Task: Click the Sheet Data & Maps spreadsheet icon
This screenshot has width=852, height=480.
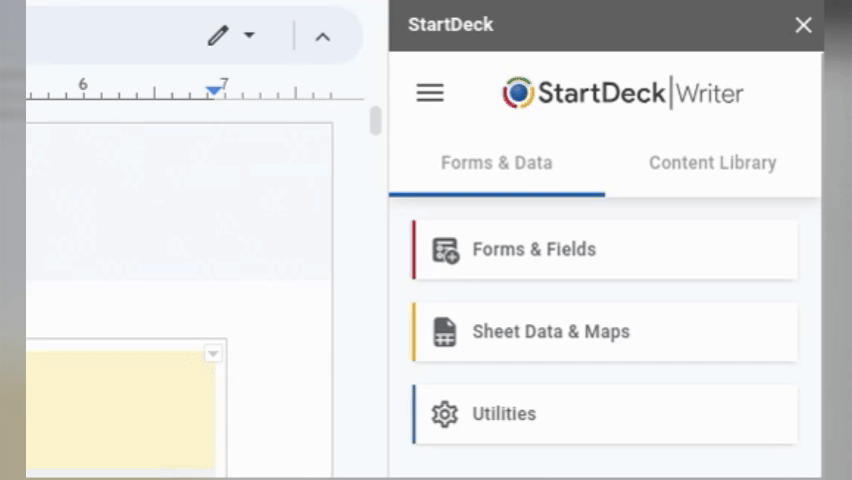Action: [444, 332]
